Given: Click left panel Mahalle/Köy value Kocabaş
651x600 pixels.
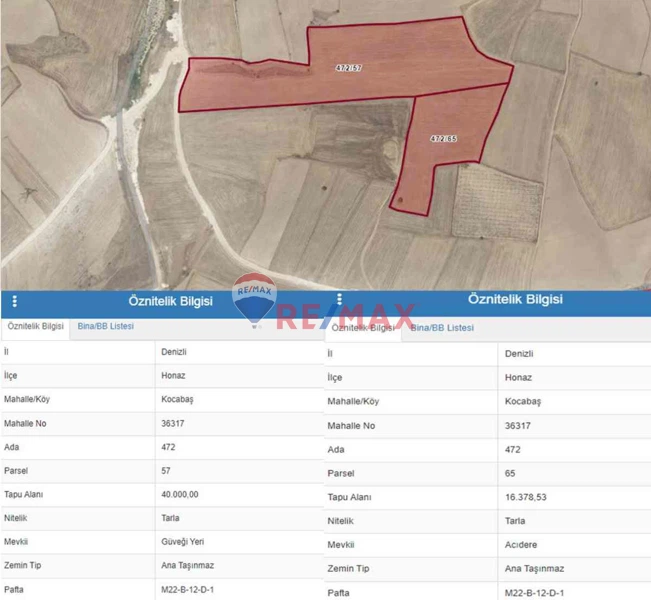Looking at the screenshot, I should click(x=177, y=399).
